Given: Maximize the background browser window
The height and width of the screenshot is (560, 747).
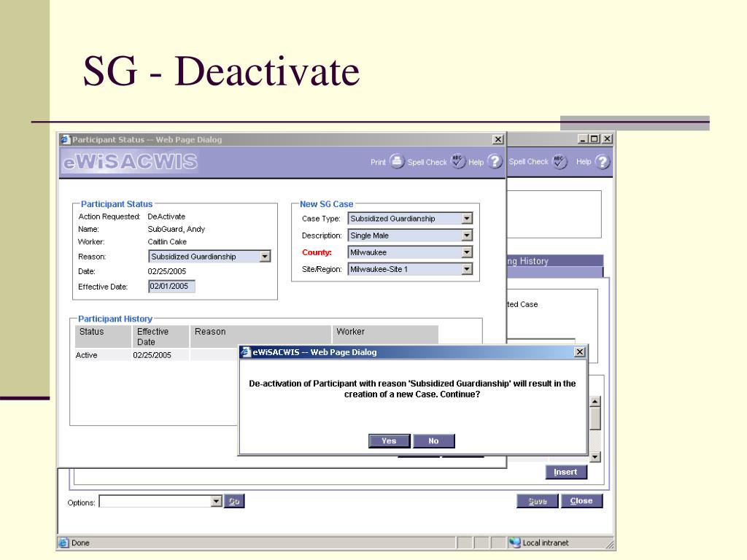Looking at the screenshot, I should click(594, 139).
